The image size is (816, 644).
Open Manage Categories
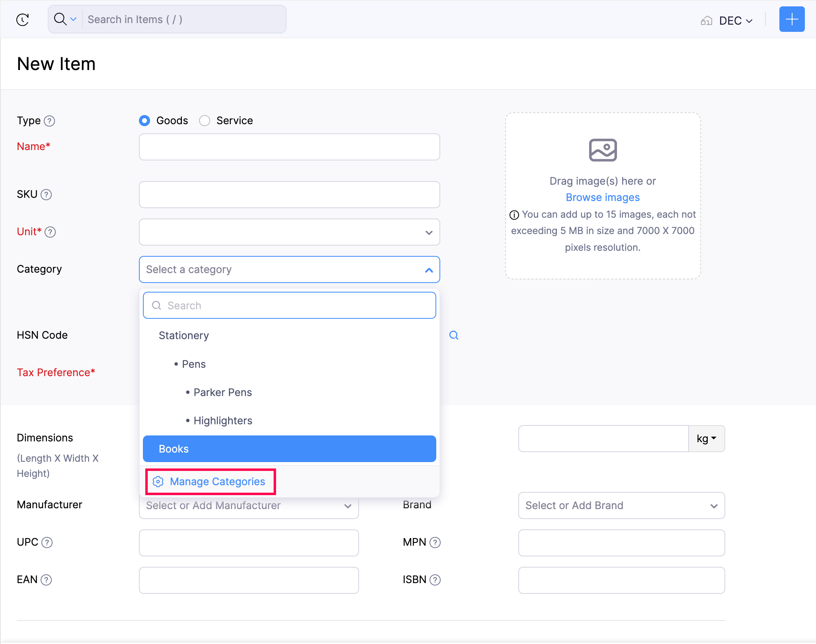tap(217, 481)
